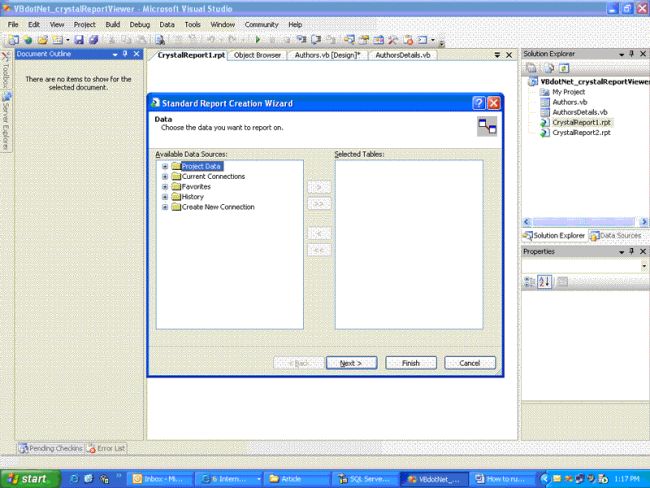650x488 pixels.
Task: Click the Alphabetical sort icon in Properties panel
Action: tap(544, 282)
